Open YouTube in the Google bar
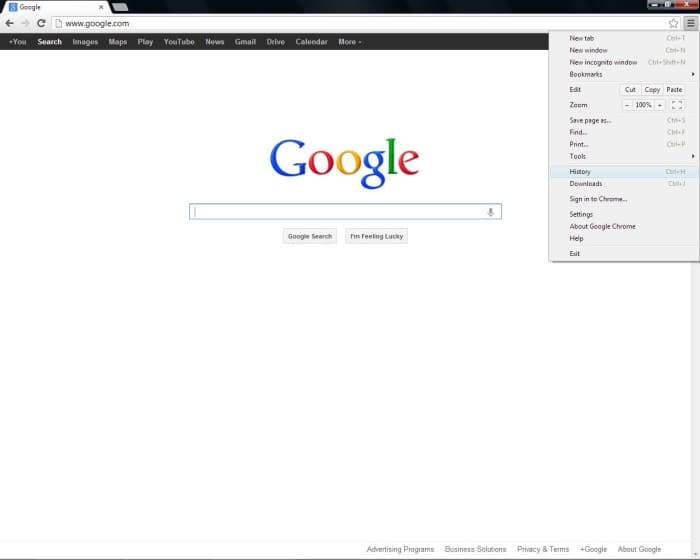The height and width of the screenshot is (560, 700). point(179,42)
